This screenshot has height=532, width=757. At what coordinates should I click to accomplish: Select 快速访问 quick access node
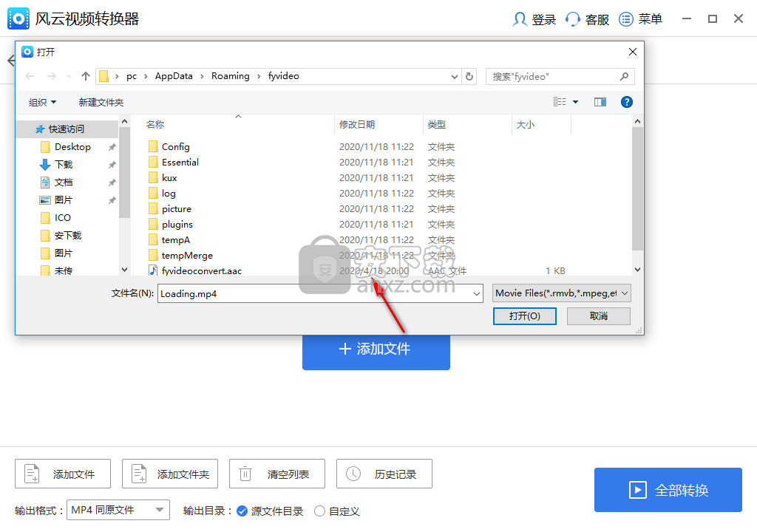[66, 129]
